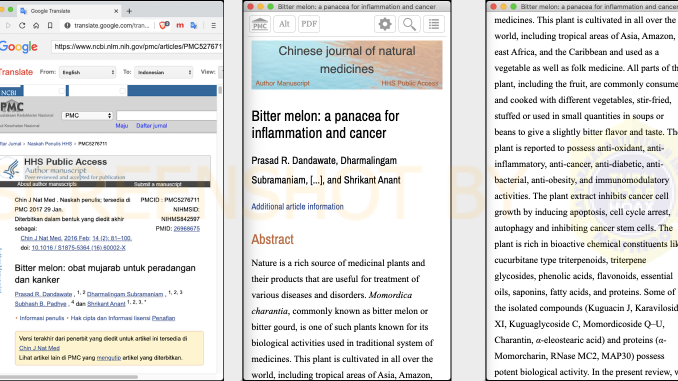Click the forward navigation arrow

[x=8, y=26]
